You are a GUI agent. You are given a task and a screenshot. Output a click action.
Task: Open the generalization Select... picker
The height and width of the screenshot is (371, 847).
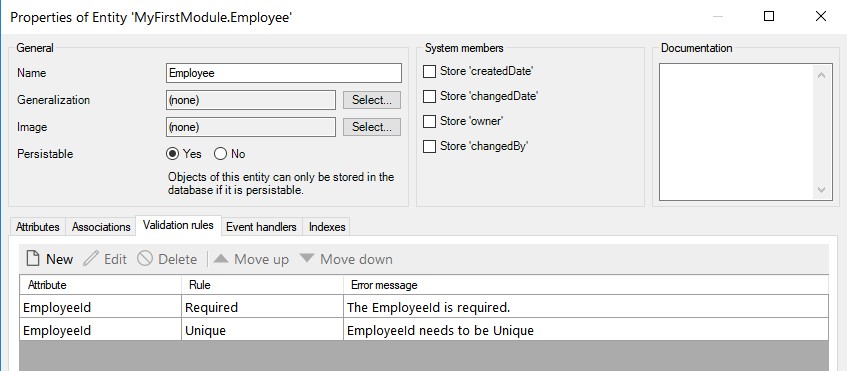372,100
